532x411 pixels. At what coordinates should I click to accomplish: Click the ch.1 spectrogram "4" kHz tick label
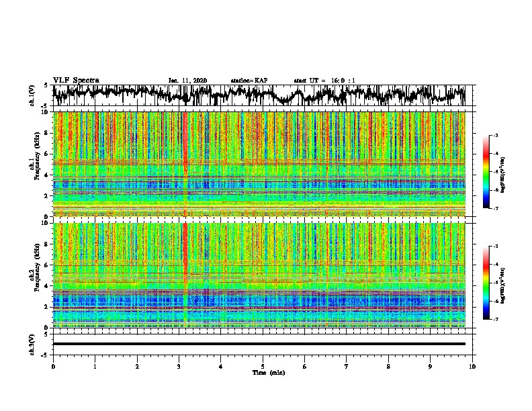(x=47, y=175)
